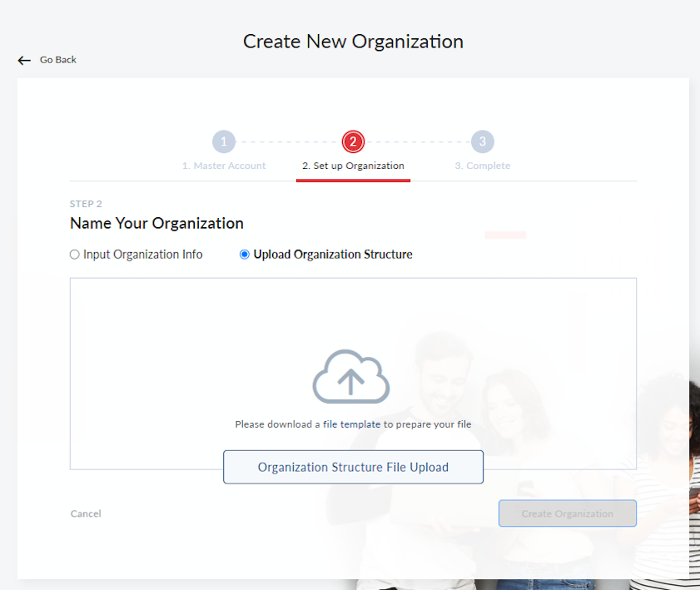Click the Go Back arrow icon
The height and width of the screenshot is (590, 700).
coord(24,59)
